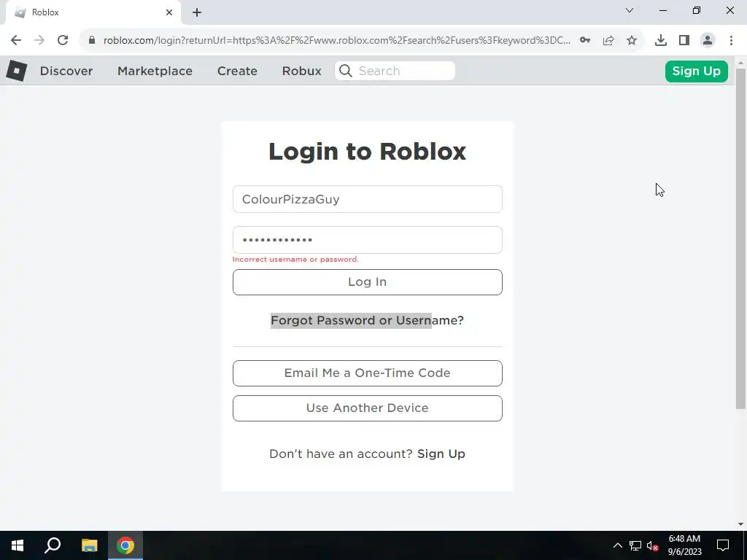747x560 pixels.
Task: Open the notifications action center
Action: (723, 545)
